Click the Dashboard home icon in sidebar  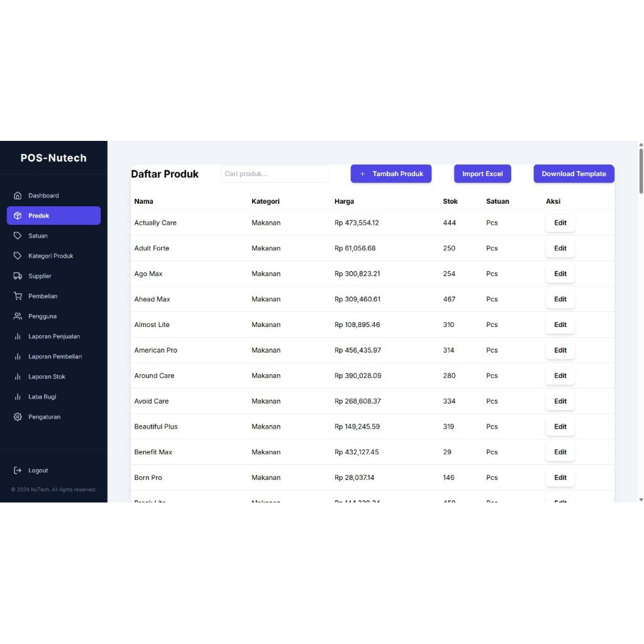point(18,196)
